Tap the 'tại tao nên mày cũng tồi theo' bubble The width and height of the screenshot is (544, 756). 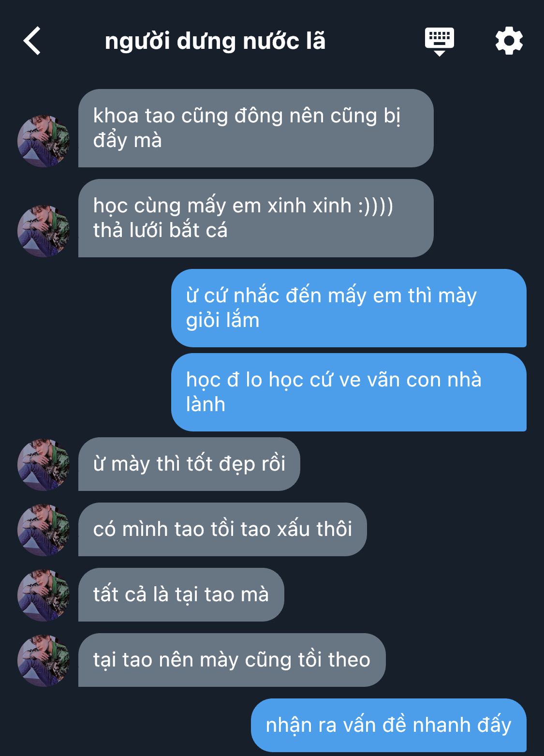point(232,660)
